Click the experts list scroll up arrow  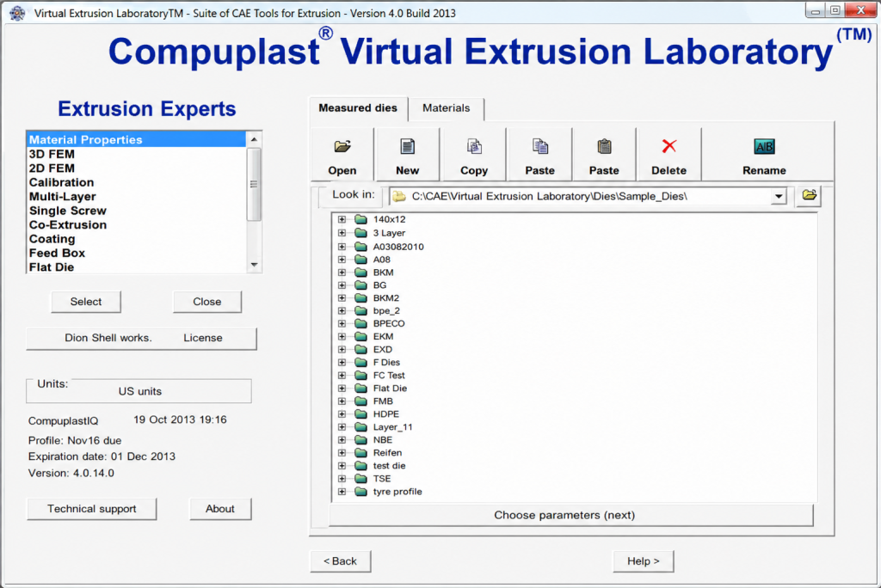254,139
